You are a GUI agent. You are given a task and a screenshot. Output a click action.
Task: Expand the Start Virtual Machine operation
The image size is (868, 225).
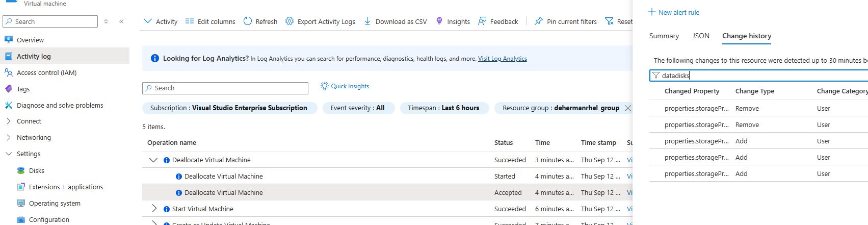[x=154, y=209]
